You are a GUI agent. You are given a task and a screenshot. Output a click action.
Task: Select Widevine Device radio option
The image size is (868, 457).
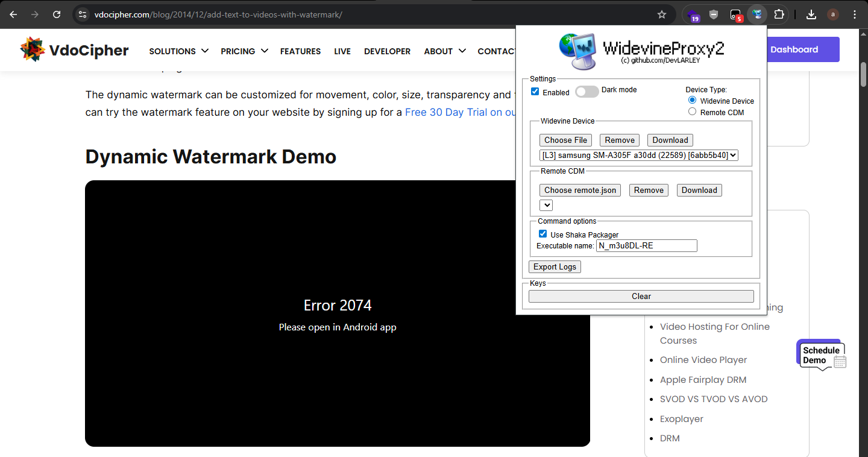click(x=692, y=101)
